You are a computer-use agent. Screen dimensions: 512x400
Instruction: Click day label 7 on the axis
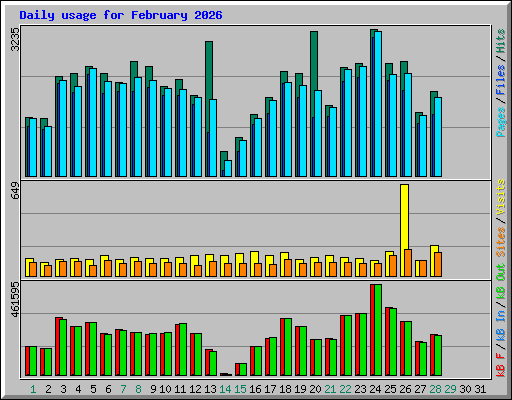(123, 389)
